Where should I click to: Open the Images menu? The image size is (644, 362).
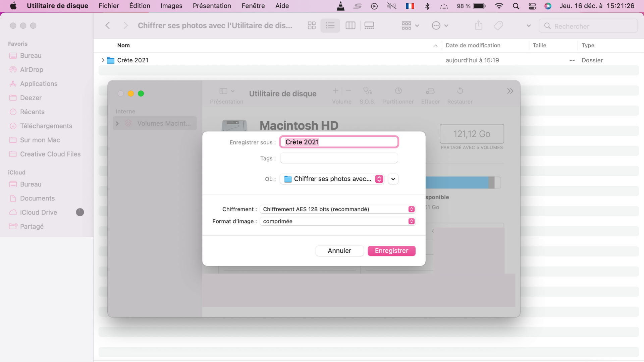click(171, 6)
